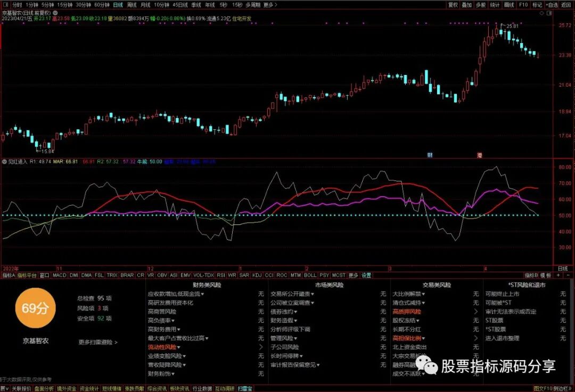The image size is (575, 392).
Task: Click the 多股 button
Action: tap(481, 5)
